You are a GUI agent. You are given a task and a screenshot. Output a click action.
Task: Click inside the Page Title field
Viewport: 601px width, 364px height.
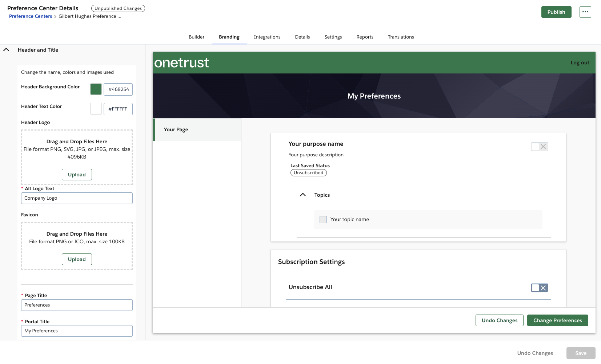[x=77, y=305]
